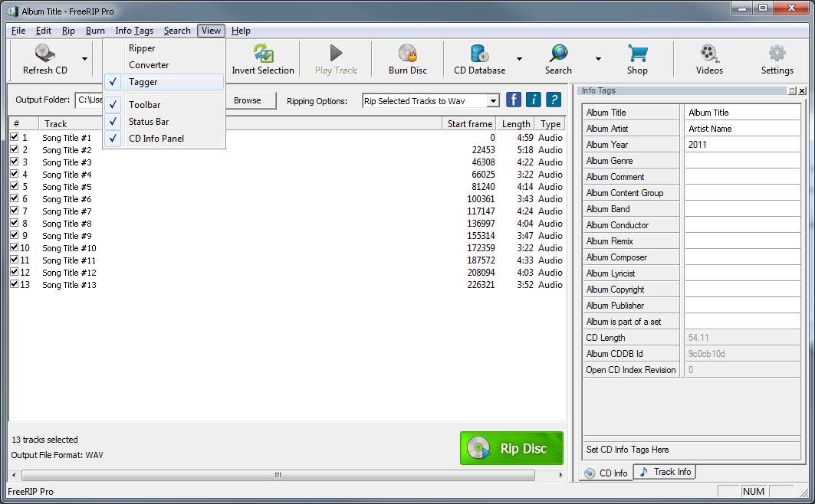The height and width of the screenshot is (504, 815).
Task: Expand the Ripping Options combo box
Action: [x=493, y=100]
